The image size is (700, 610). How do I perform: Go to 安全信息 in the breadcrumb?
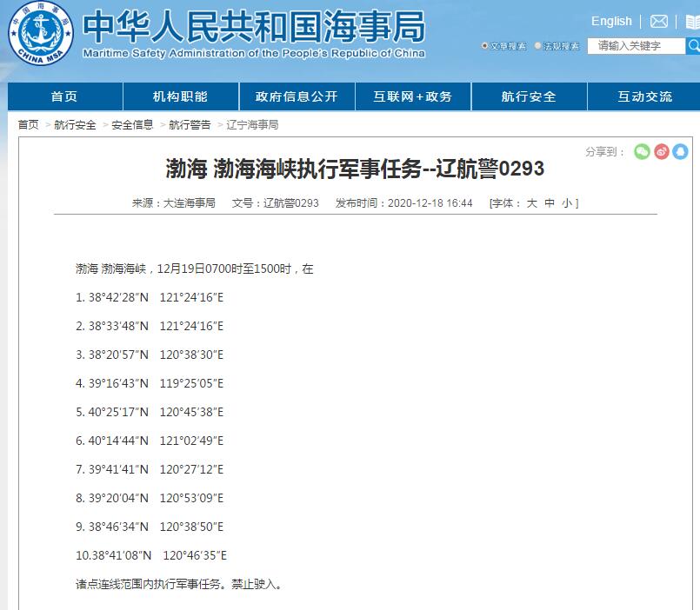[132, 124]
